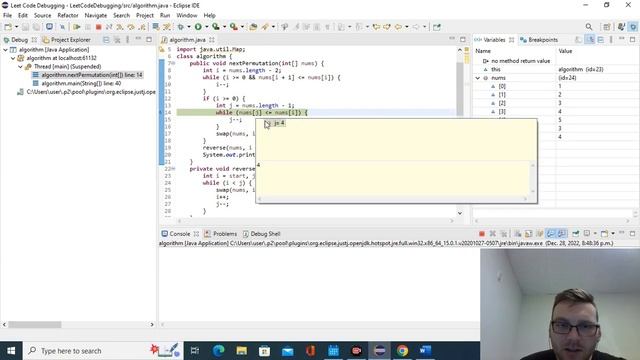Click the red Terminate icon in Console
640x360 pixels.
tap(482, 234)
